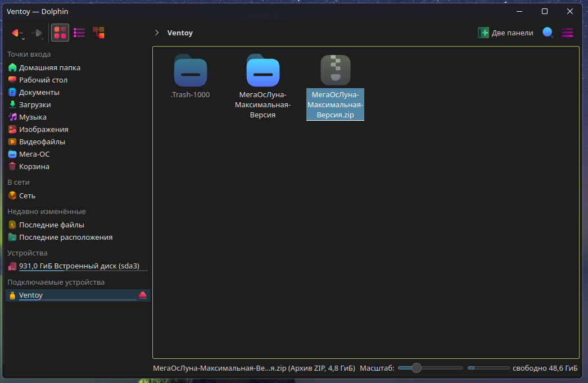Show "Последние файлы"
Screen dimensions: 588x383
coord(78,225)
